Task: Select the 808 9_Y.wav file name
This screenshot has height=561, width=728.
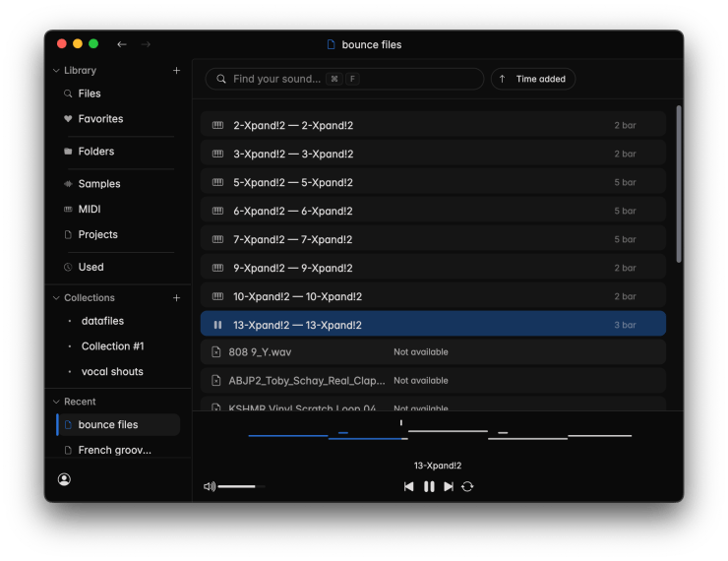Action: pos(260,352)
